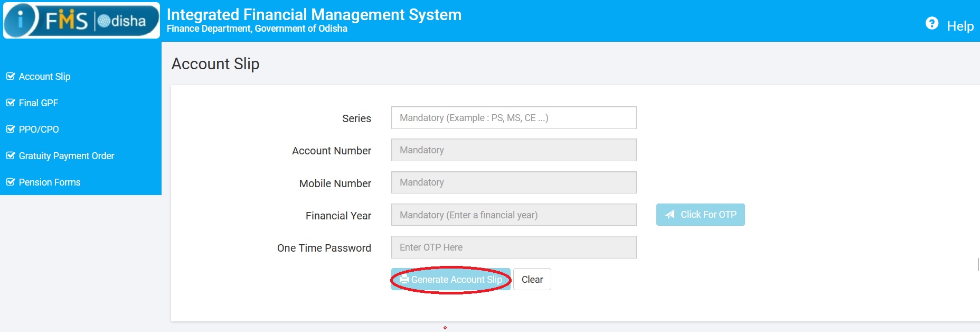Click the Gratuity Payment Order checkmark icon

11,155
